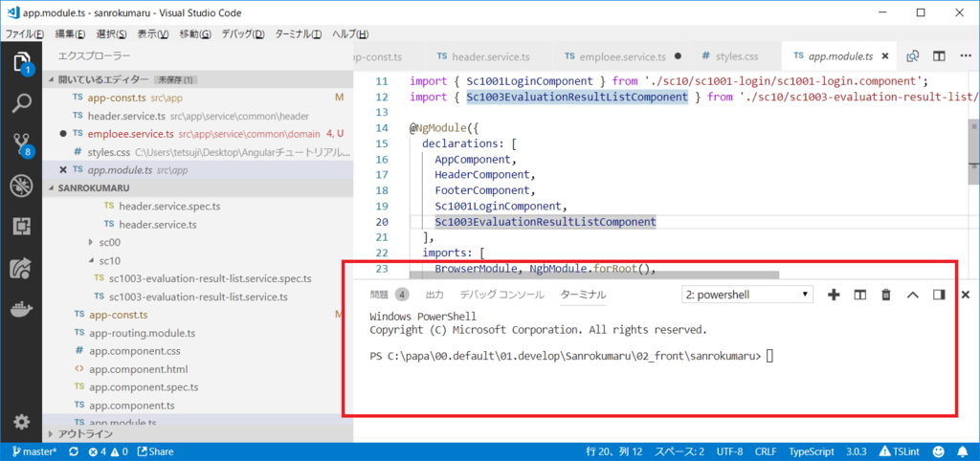Click the Share button in status bar

pyautogui.click(x=155, y=451)
